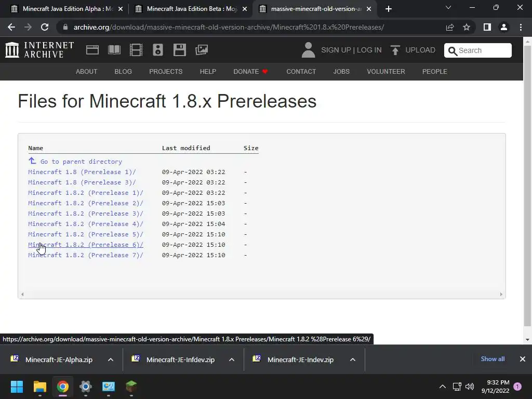The image size is (532, 399).
Task: Open the Internet Archive home logo
Action: (39, 50)
